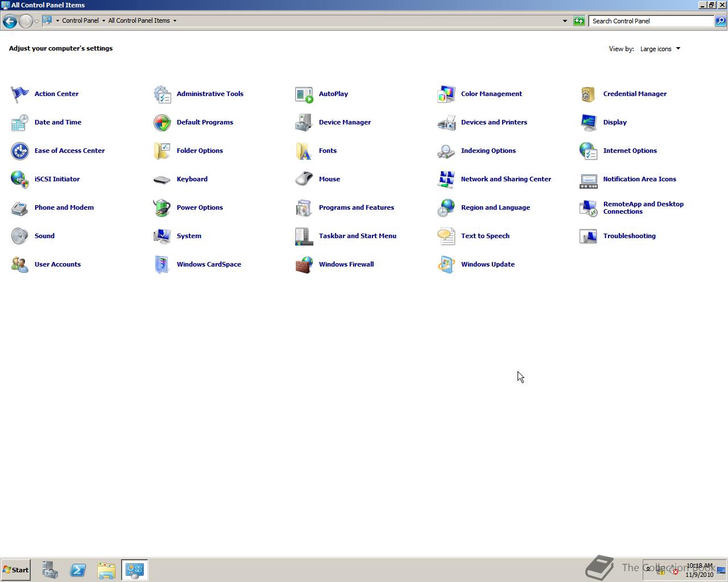
Task: Show hidden tray icons arrow
Action: 648,569
